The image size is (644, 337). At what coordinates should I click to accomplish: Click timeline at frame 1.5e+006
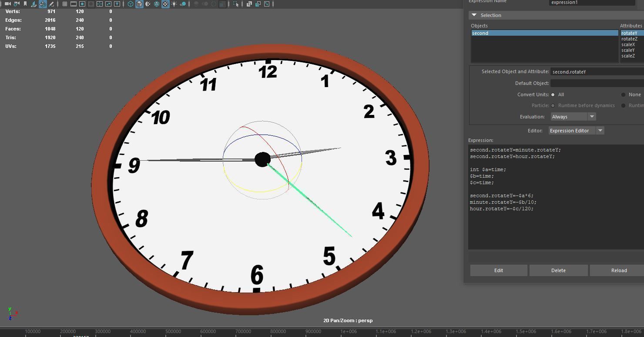(526, 331)
